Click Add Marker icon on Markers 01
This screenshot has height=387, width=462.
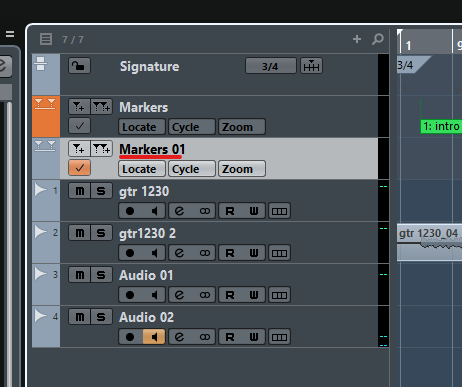pos(79,149)
